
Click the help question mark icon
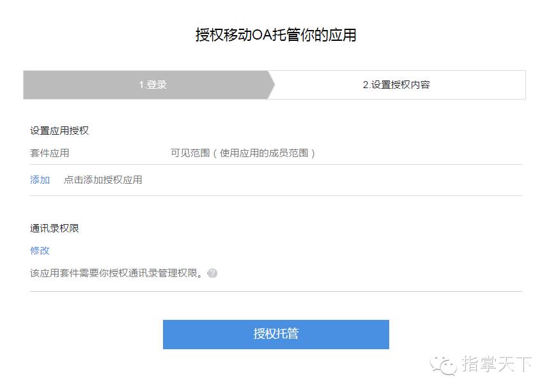(212, 273)
